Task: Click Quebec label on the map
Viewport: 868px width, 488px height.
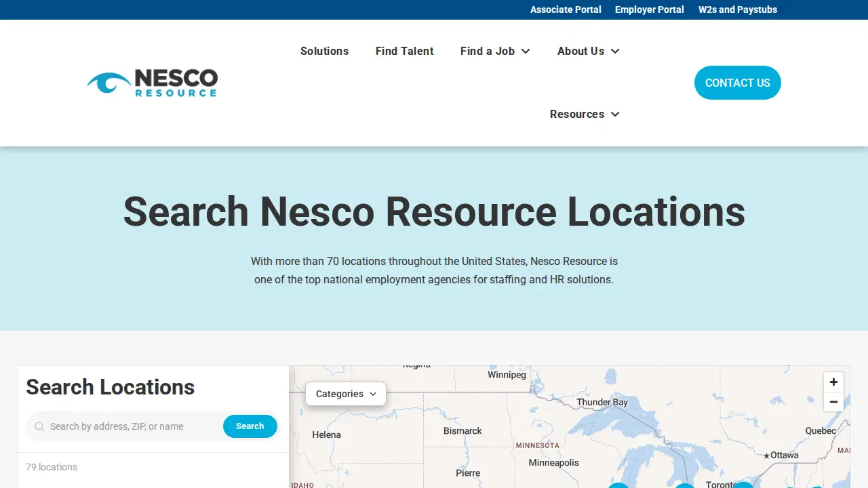Action: (821, 430)
